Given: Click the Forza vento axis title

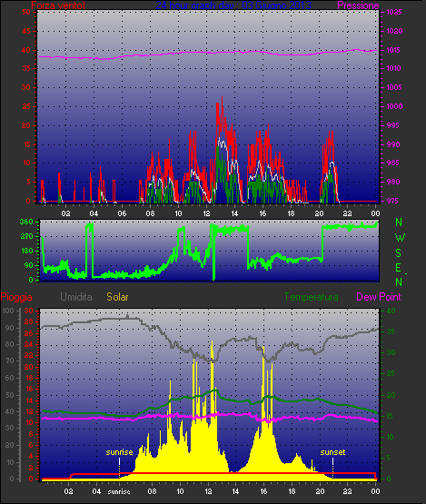Looking at the screenshot, I should 58,5.
